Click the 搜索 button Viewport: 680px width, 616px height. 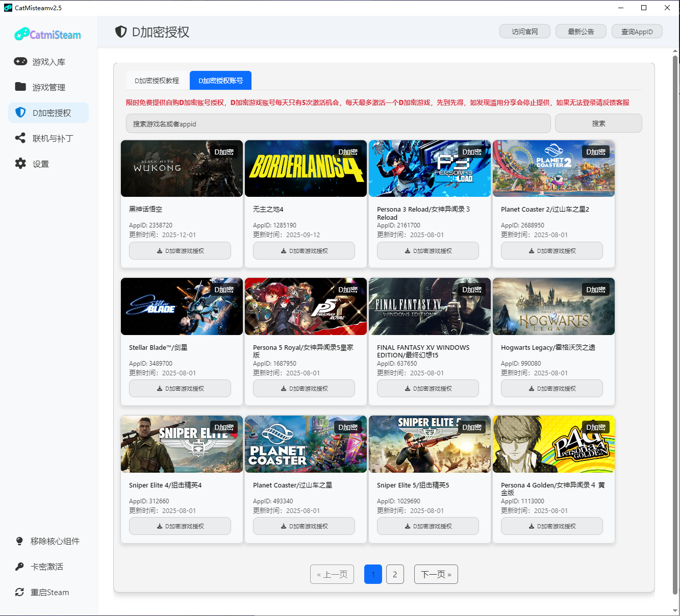coord(598,123)
